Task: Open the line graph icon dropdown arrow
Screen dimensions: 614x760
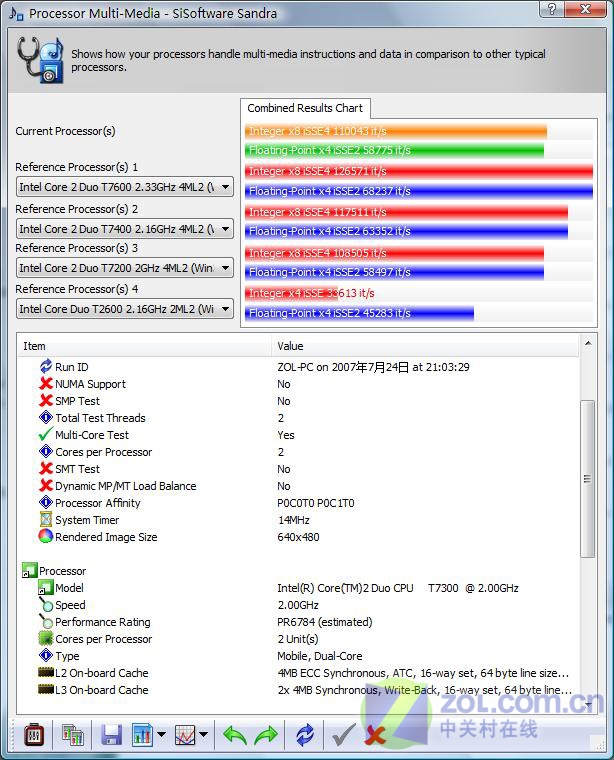Action: coord(204,735)
